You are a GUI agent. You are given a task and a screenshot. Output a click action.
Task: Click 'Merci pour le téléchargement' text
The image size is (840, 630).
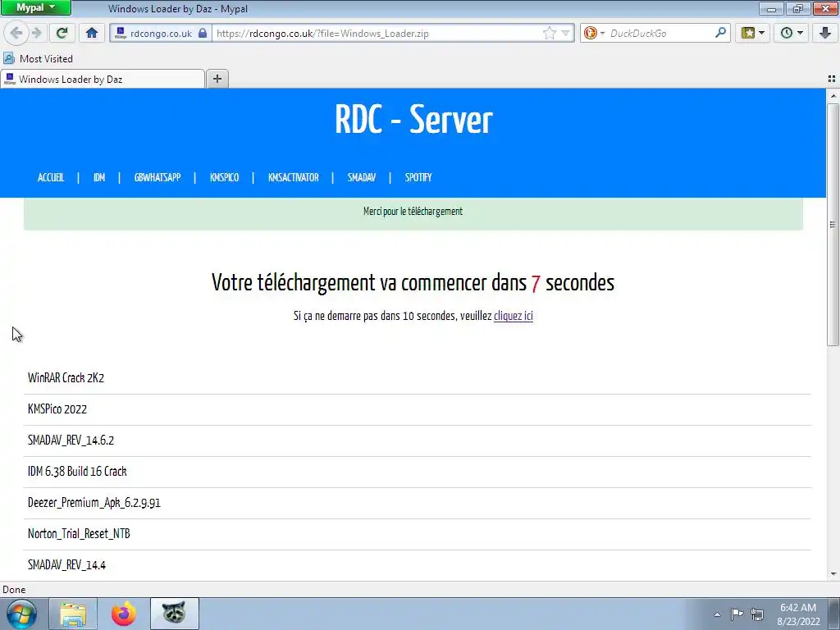pos(413,212)
